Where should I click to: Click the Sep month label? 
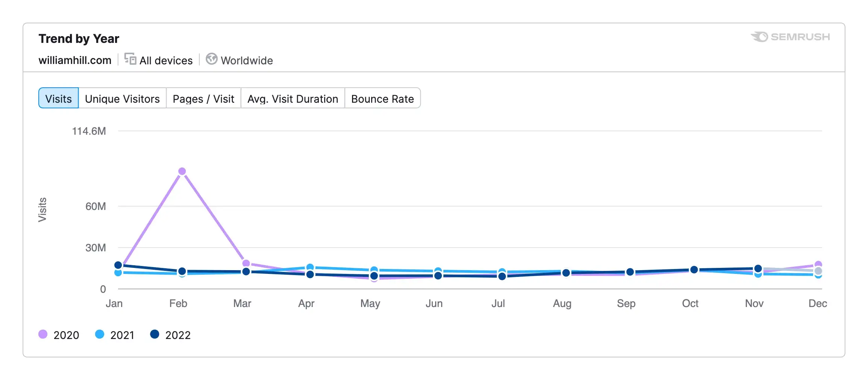626,303
